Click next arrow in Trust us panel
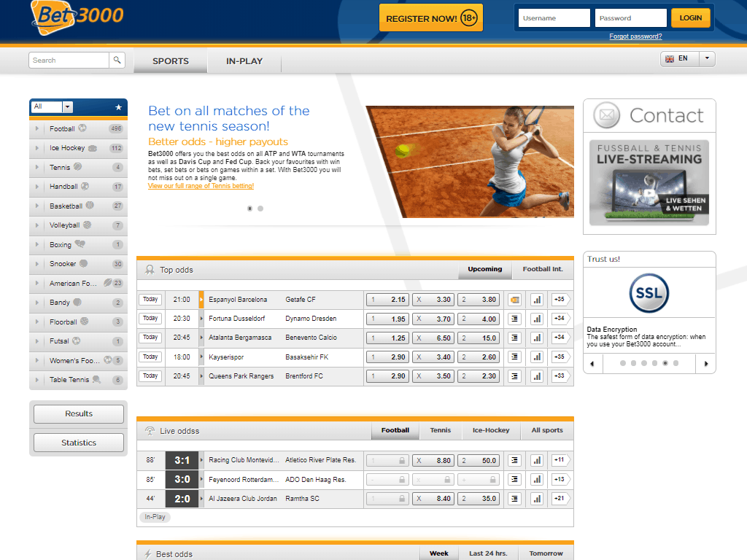747x560 pixels. 706,364
